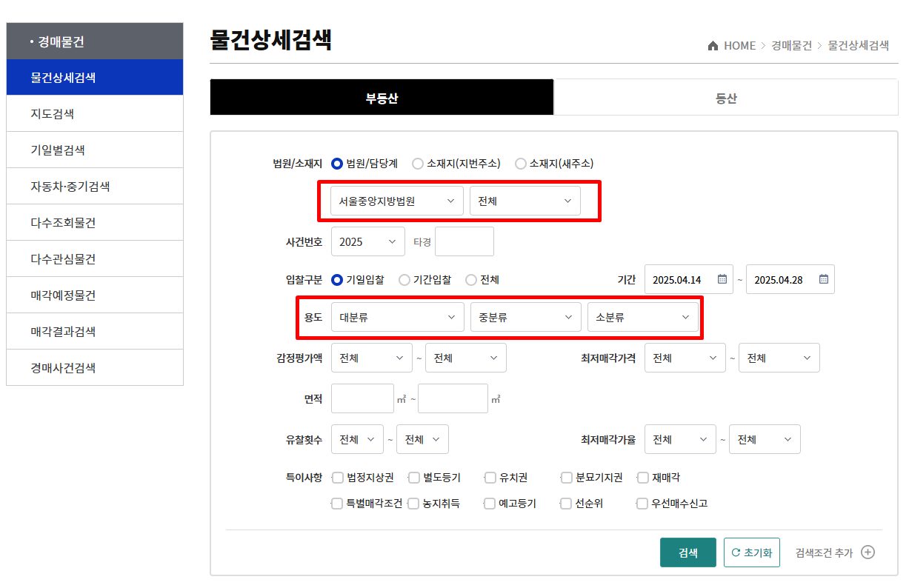This screenshot has width=909, height=588.
Task: Click the HOME house icon in breadcrumb
Action: (x=713, y=44)
